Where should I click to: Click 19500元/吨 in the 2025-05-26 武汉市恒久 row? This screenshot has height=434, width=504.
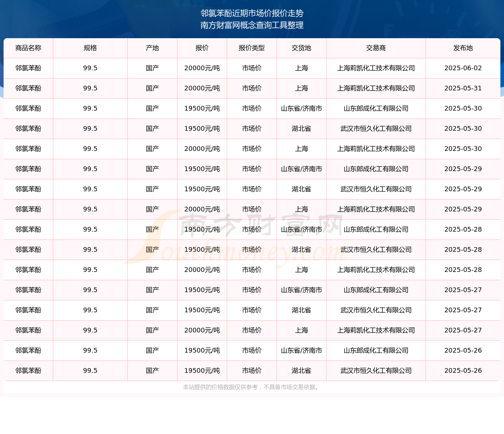(x=202, y=371)
